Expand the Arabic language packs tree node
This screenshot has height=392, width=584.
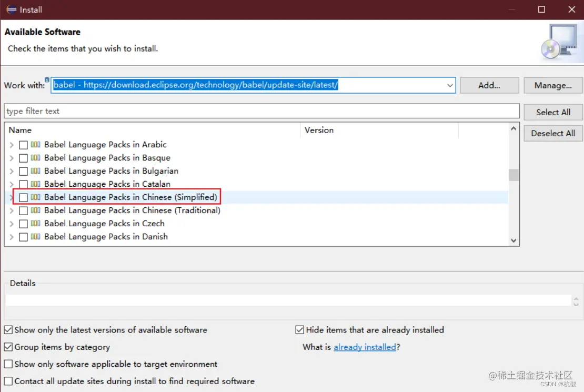coord(12,145)
